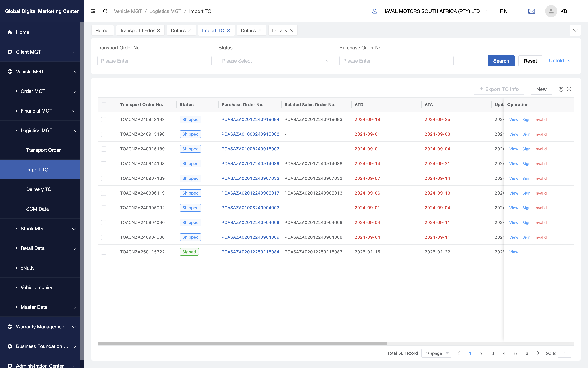This screenshot has height=368, width=588.
Task: Click the Business Foundation sidebar icon
Action: coord(10,346)
